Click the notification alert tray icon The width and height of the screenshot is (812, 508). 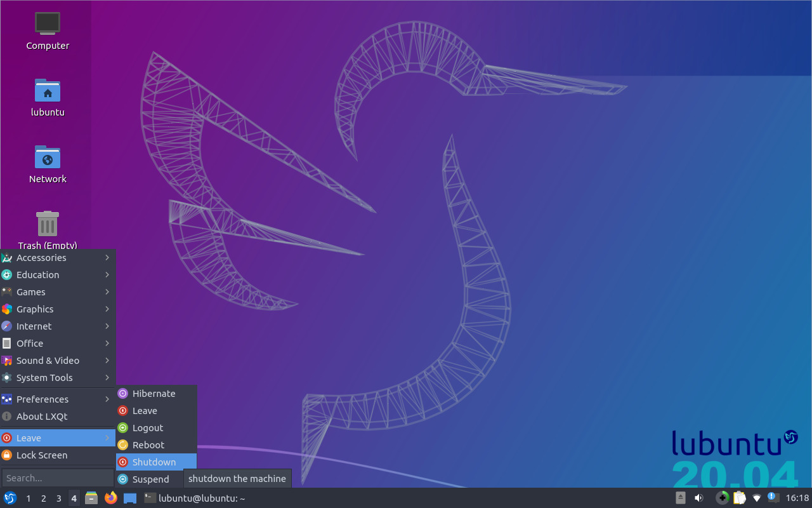coord(773,497)
